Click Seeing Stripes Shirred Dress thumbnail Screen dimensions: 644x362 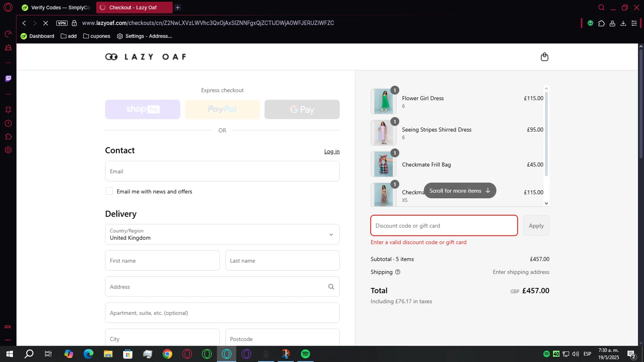click(x=383, y=133)
